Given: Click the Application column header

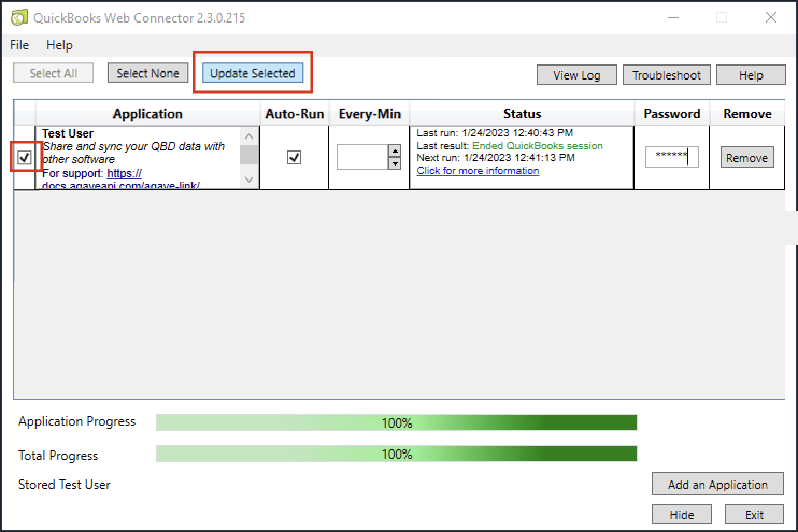Looking at the screenshot, I should coord(148,114).
